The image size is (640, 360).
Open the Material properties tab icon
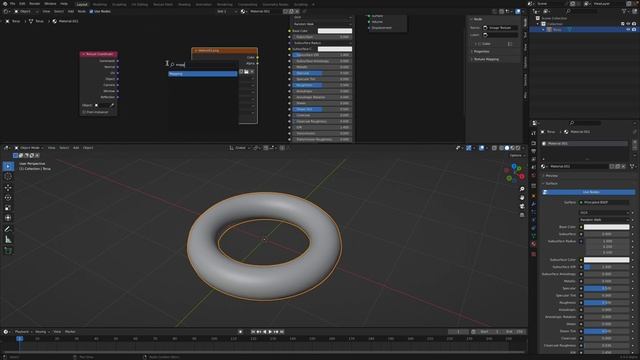click(533, 244)
